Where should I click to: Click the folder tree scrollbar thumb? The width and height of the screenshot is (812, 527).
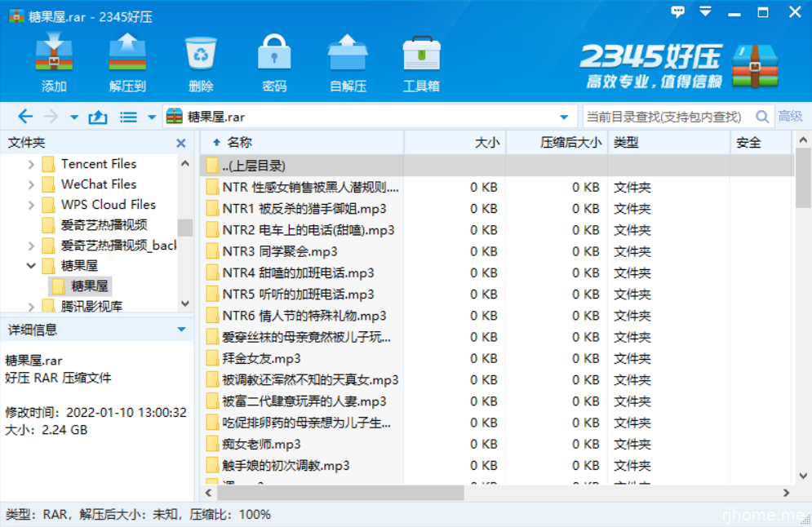(185, 228)
